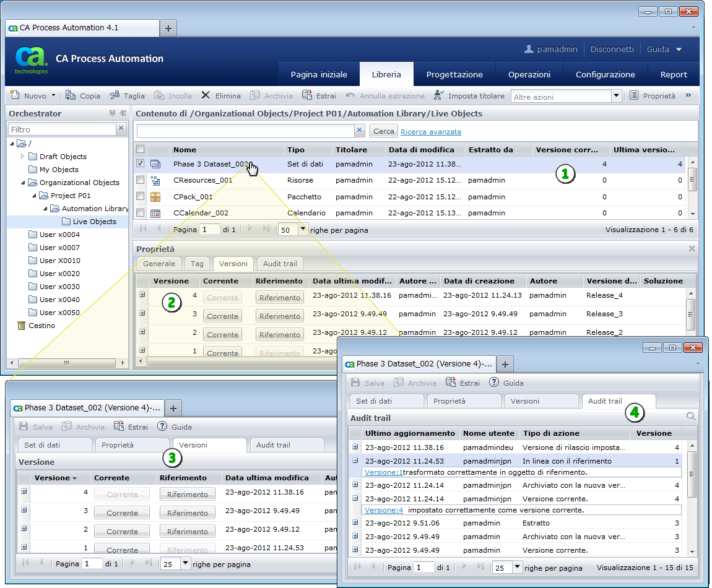
Task: Open the Altre azioni dropdown
Action: (616, 96)
